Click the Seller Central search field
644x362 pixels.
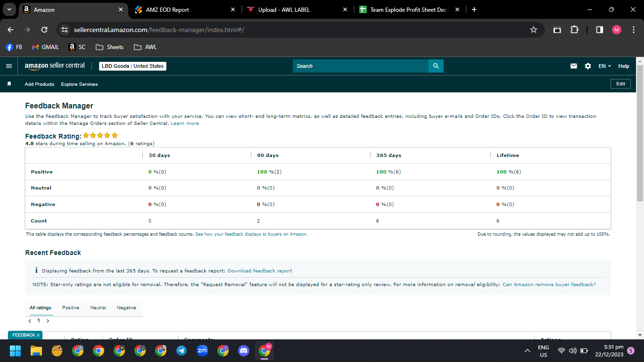361,66
